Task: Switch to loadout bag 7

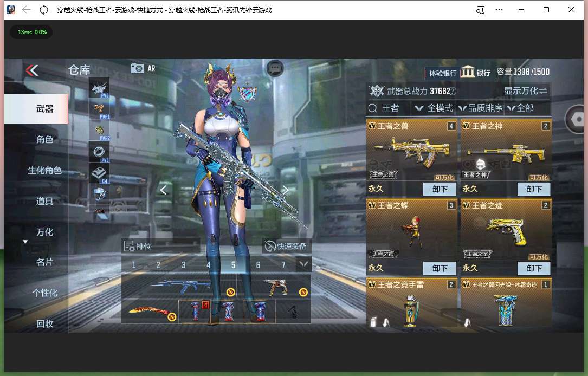Action: click(x=283, y=265)
